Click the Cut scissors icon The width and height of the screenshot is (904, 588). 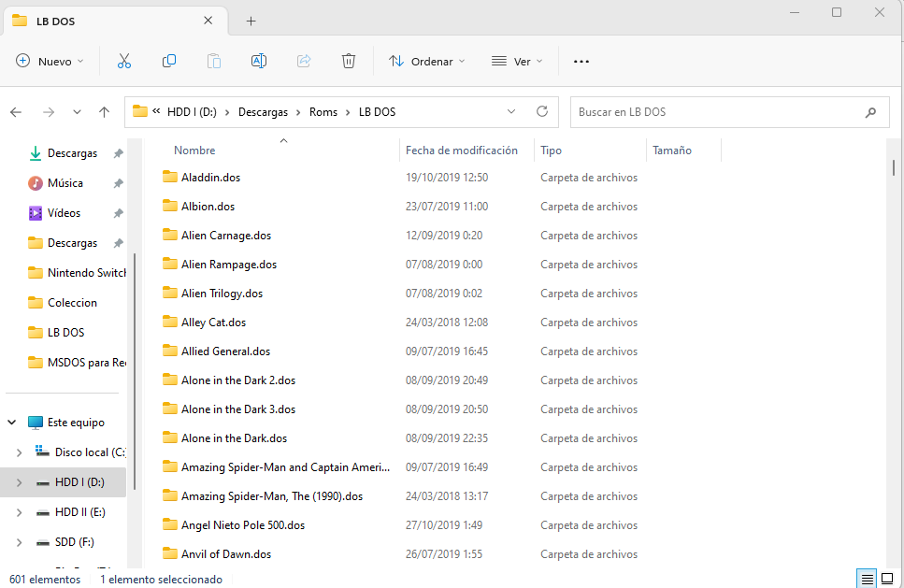(124, 61)
